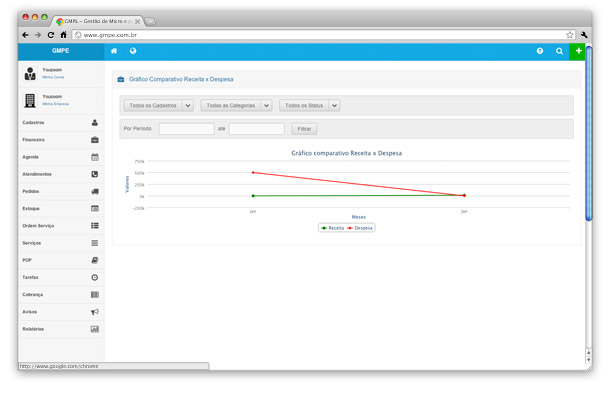Click the Tarefas clock icon
Viewport: 610px width, 395px height.
[95, 277]
